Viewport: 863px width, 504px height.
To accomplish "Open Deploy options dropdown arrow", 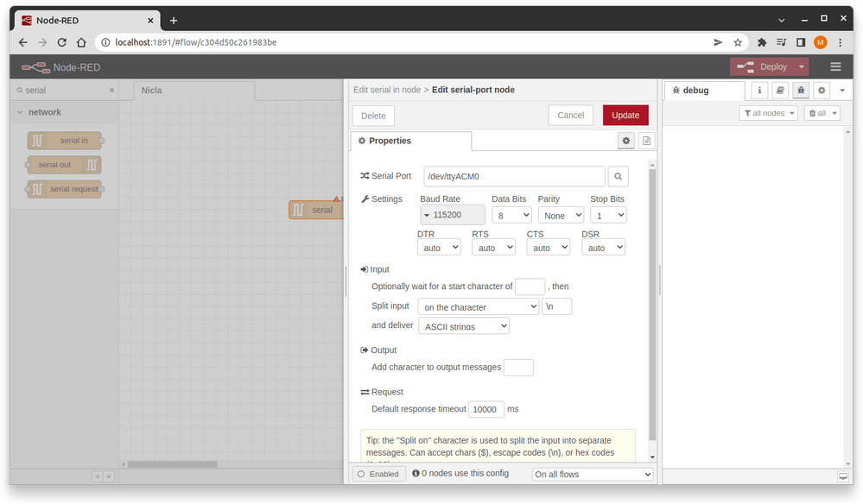I will (x=802, y=67).
